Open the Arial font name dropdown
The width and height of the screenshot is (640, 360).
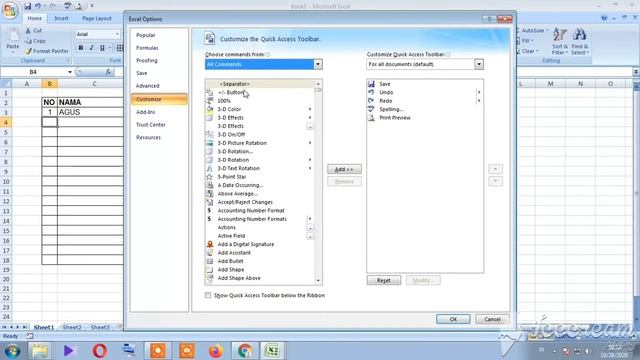117,34
